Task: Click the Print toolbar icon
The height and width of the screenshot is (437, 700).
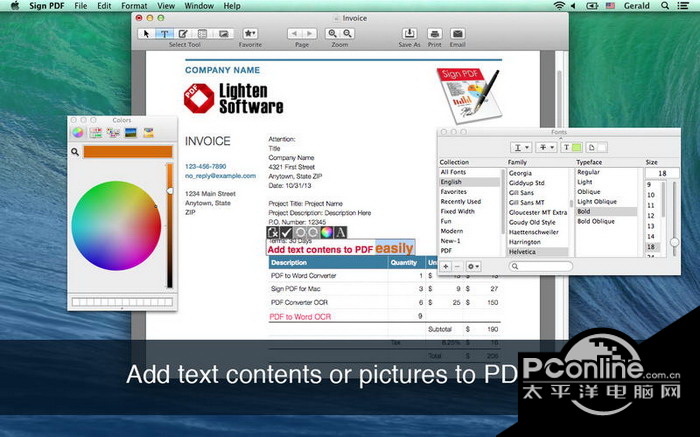Action: [x=434, y=33]
